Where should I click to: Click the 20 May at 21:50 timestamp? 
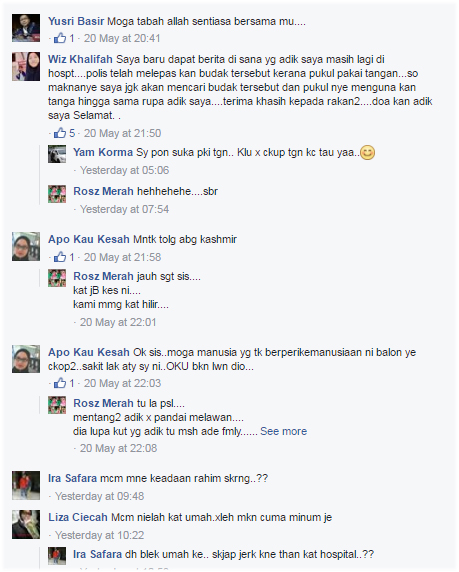click(122, 133)
